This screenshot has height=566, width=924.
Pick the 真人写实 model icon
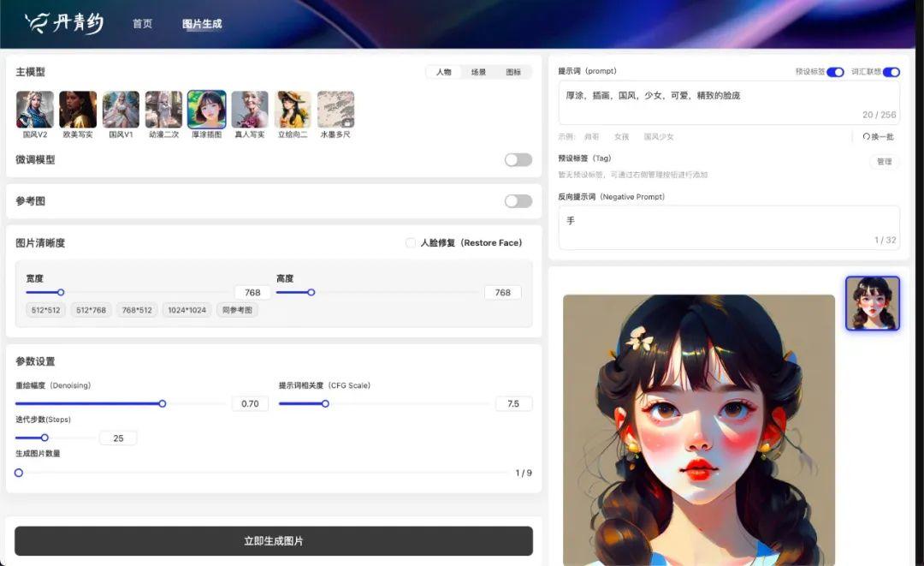[250, 109]
